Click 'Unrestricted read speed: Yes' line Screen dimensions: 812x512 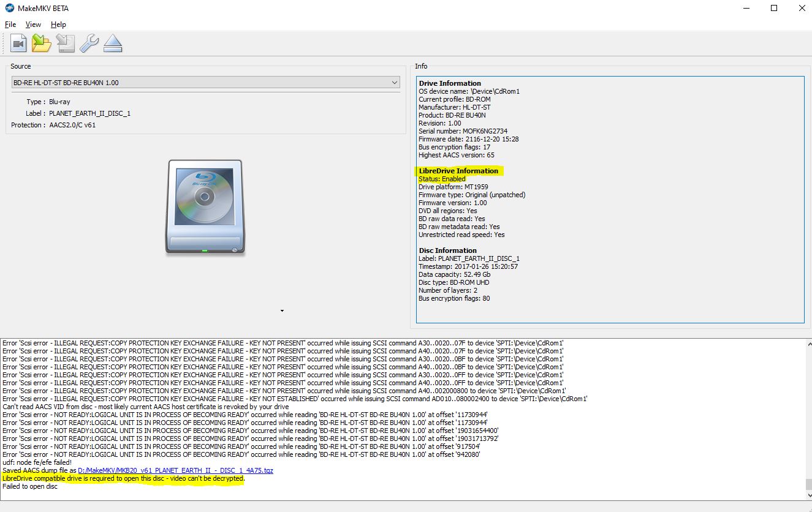pos(461,235)
